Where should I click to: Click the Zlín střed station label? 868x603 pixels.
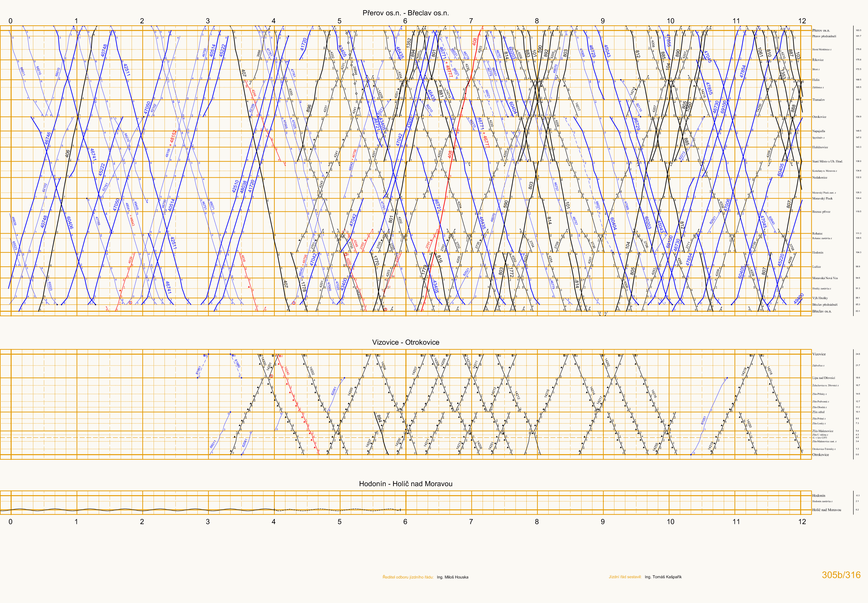click(818, 412)
